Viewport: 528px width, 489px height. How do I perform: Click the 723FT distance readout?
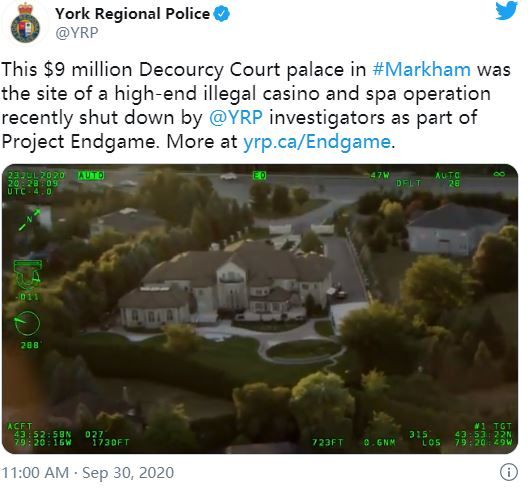(x=327, y=442)
